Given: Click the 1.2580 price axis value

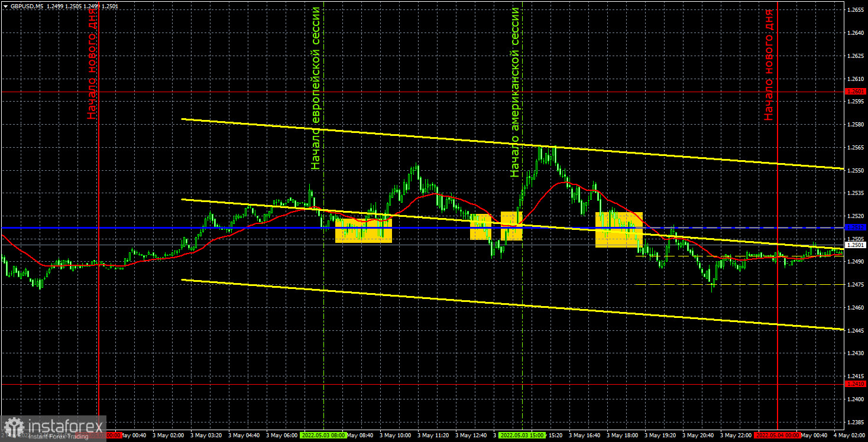Looking at the screenshot, I should 857,125.
